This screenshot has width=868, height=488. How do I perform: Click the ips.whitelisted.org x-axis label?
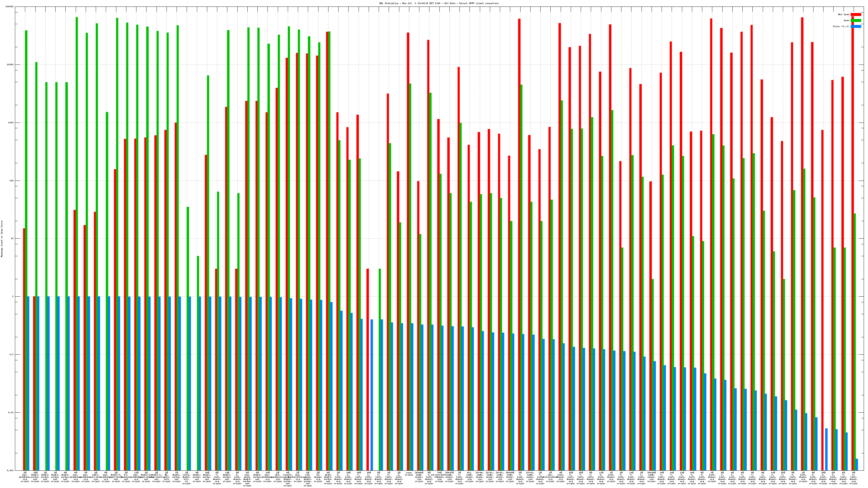pos(550,477)
